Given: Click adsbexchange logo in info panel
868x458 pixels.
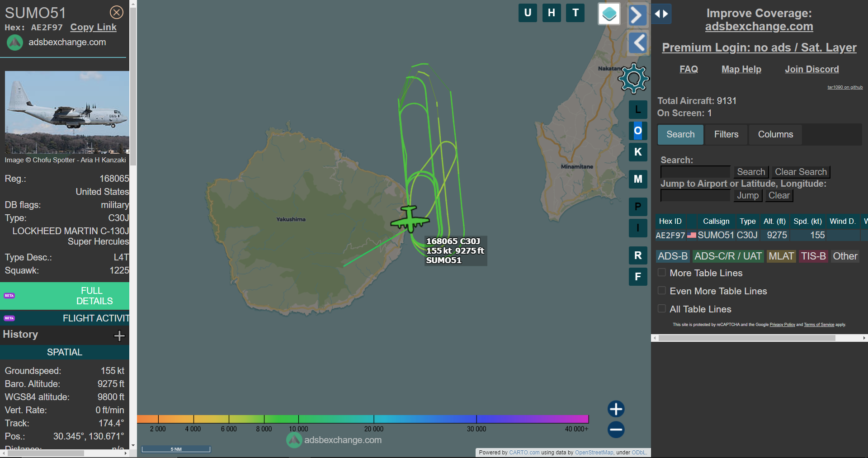Looking at the screenshot, I should coord(15,42).
